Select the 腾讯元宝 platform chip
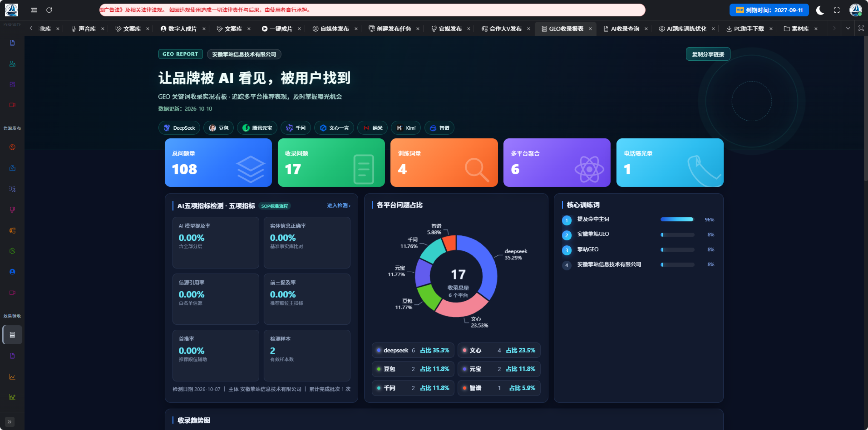The image size is (868, 430). coord(257,128)
